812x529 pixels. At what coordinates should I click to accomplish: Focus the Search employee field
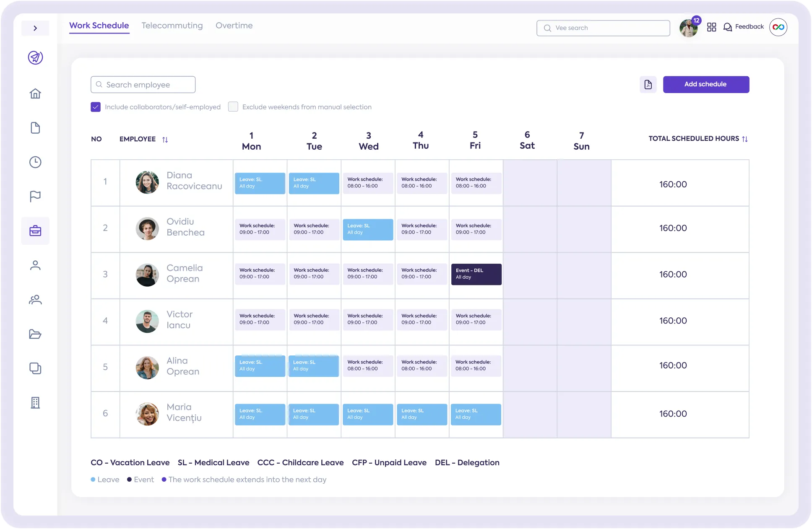[143, 85]
